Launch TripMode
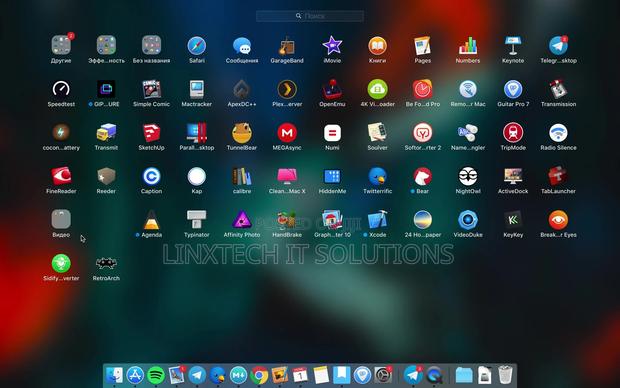Screen dimensions: 620x388 click(513, 133)
